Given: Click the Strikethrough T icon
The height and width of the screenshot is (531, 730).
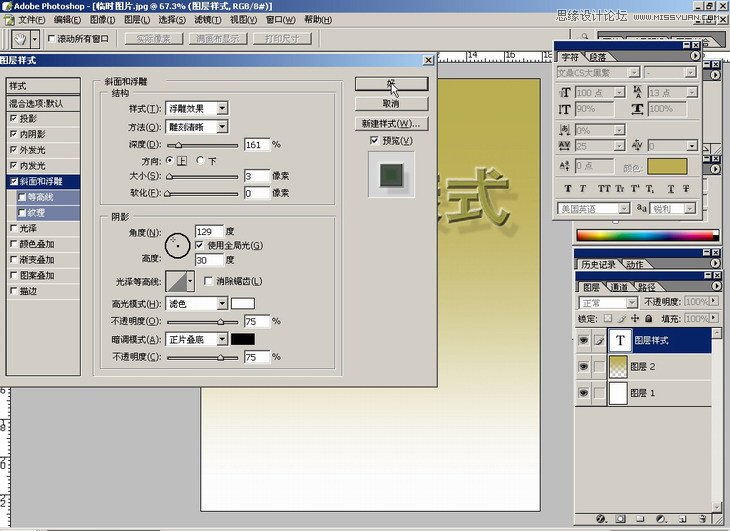Looking at the screenshot, I should [x=686, y=188].
